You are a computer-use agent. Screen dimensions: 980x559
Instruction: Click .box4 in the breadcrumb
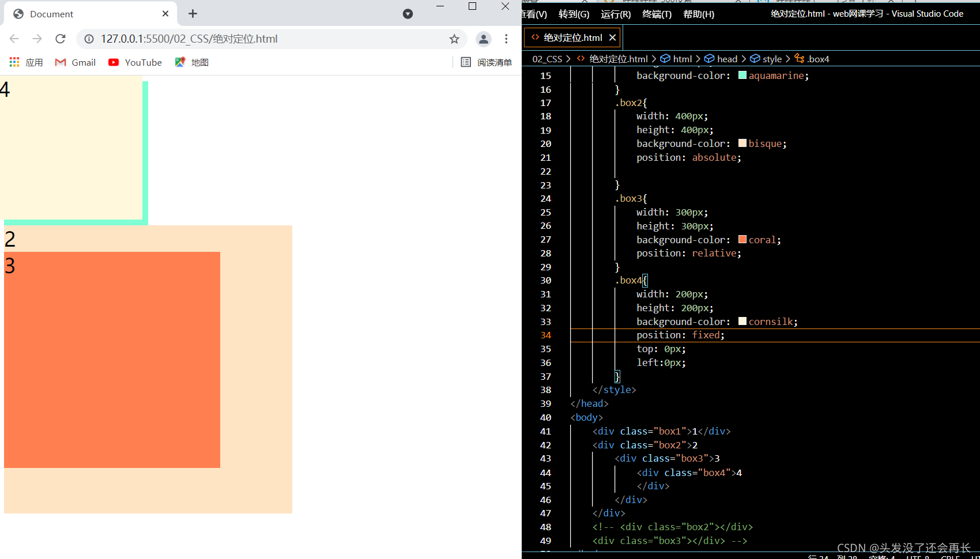(x=817, y=59)
